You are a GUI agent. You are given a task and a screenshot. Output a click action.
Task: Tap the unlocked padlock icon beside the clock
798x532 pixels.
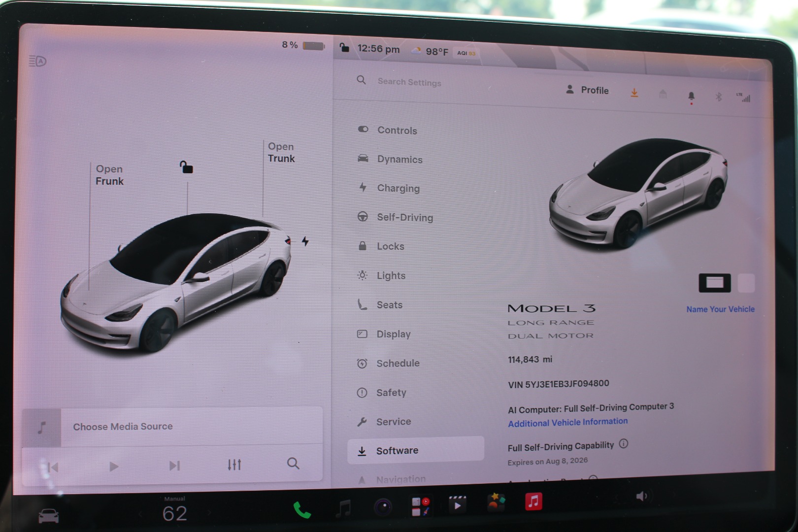pyautogui.click(x=344, y=47)
